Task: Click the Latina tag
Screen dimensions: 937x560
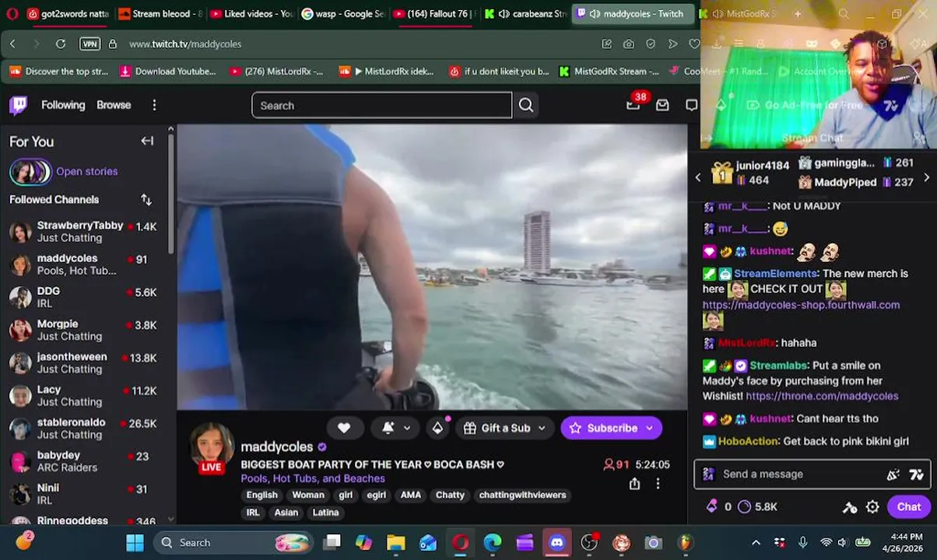Action: (x=325, y=513)
